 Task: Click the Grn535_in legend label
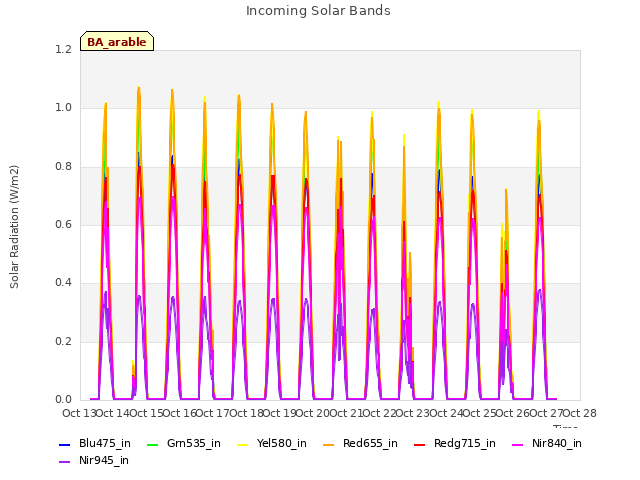[194, 443]
